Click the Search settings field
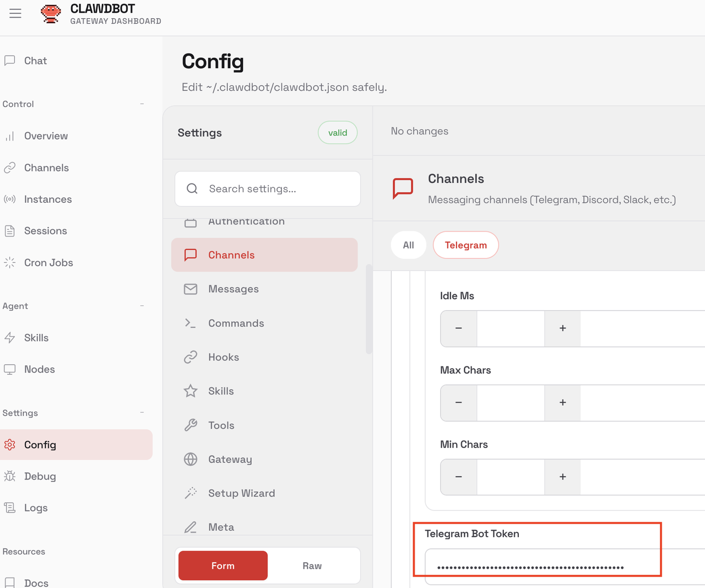This screenshot has width=705, height=588. click(x=275, y=189)
